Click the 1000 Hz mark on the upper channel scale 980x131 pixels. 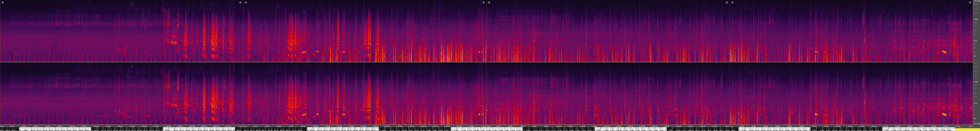(x=976, y=19)
